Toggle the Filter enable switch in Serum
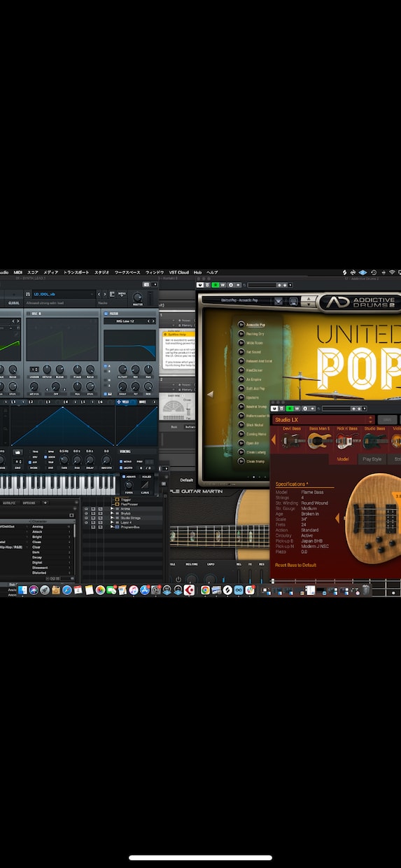401x868 pixels. pos(106,314)
